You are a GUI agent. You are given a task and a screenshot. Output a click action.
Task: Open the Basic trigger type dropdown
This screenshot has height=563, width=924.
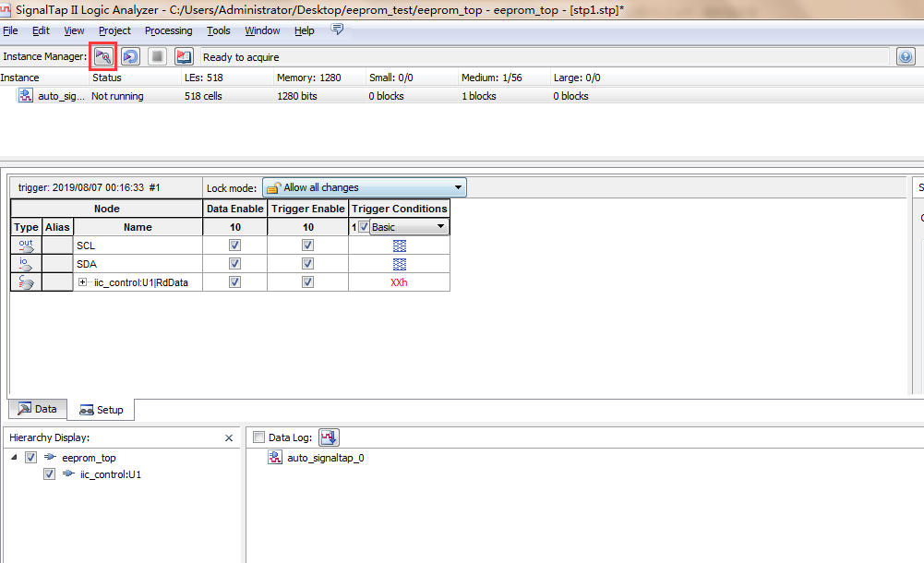coord(409,227)
